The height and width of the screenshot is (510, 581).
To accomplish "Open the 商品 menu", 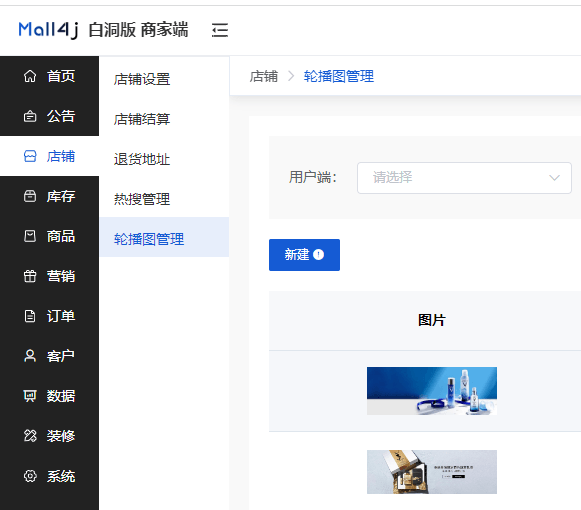I will (49, 236).
